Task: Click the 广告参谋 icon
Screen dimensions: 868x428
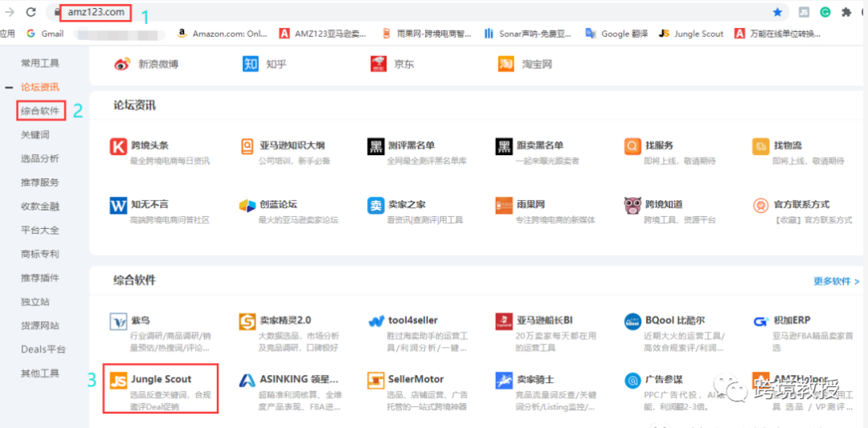Action: click(633, 381)
